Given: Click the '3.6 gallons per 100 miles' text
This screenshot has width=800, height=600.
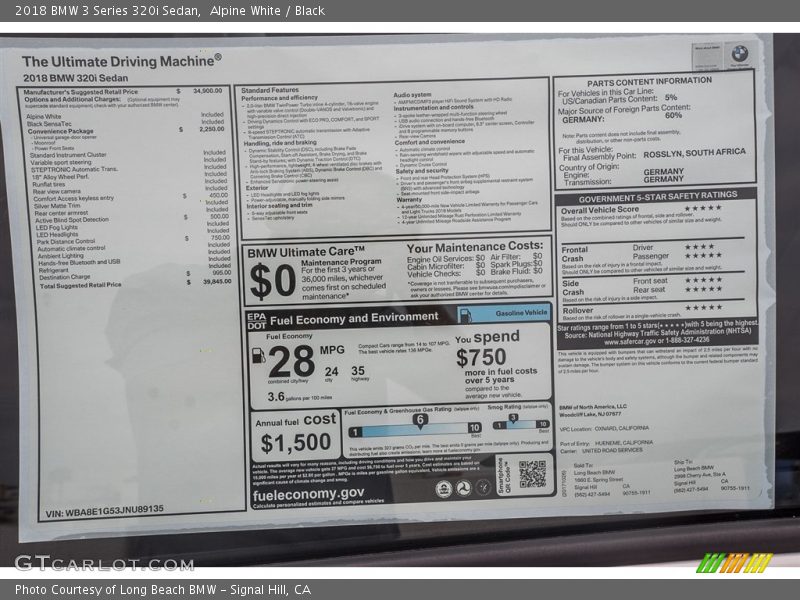Looking at the screenshot, I should (x=299, y=397).
